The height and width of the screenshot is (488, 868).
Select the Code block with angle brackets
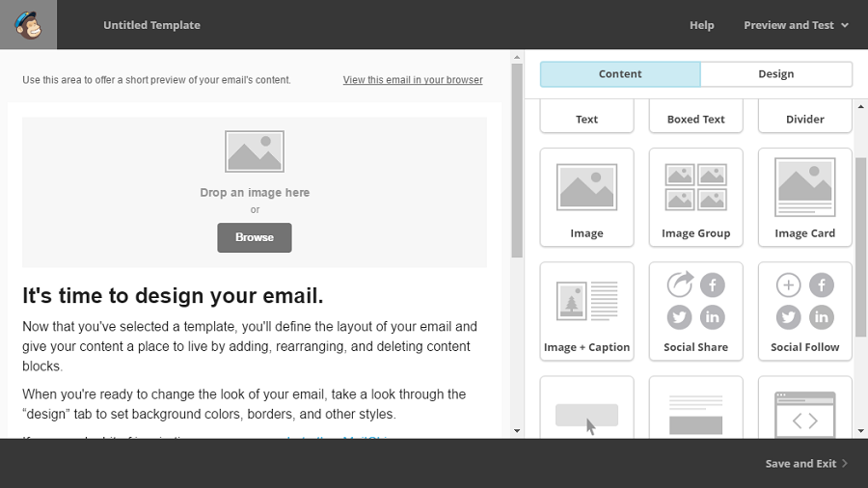click(805, 408)
